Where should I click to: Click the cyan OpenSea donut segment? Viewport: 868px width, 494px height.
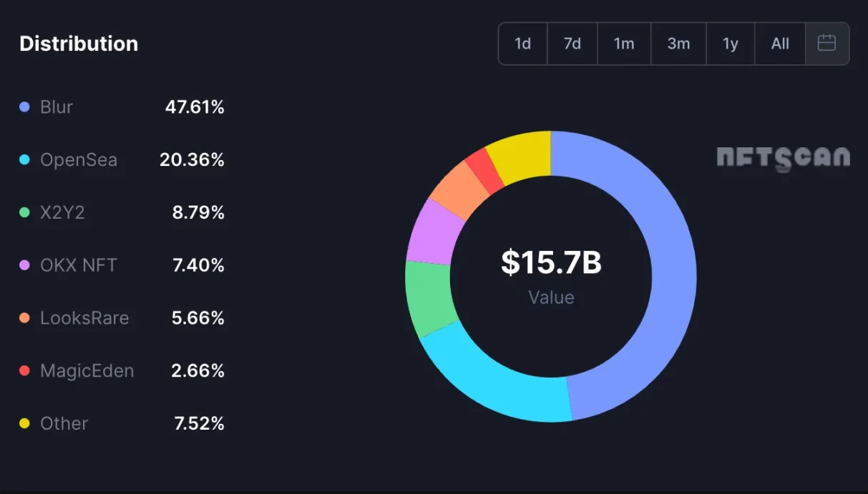tap(501, 385)
